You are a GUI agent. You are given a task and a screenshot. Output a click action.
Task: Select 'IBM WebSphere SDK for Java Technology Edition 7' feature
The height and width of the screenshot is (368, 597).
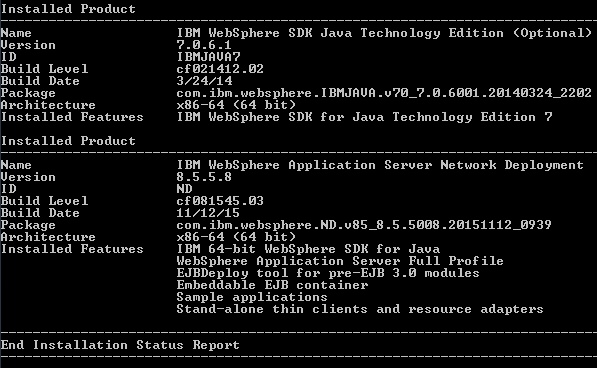(x=364, y=117)
